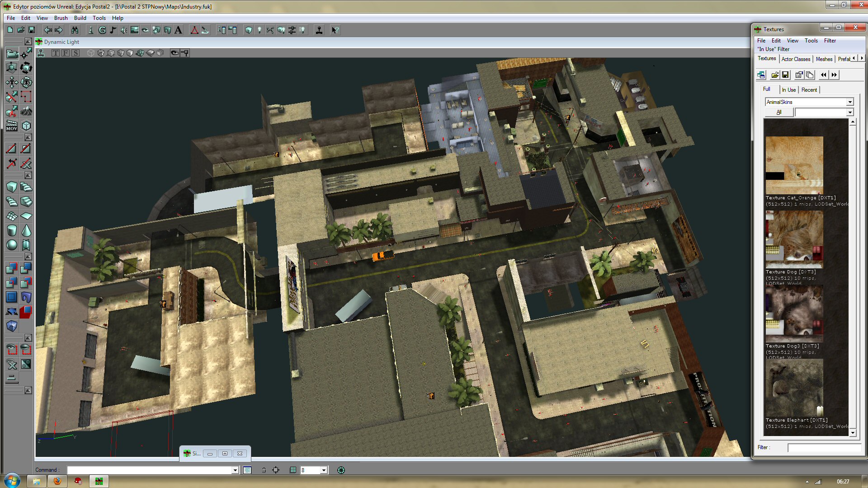Build a Sphere brush

click(x=12, y=245)
